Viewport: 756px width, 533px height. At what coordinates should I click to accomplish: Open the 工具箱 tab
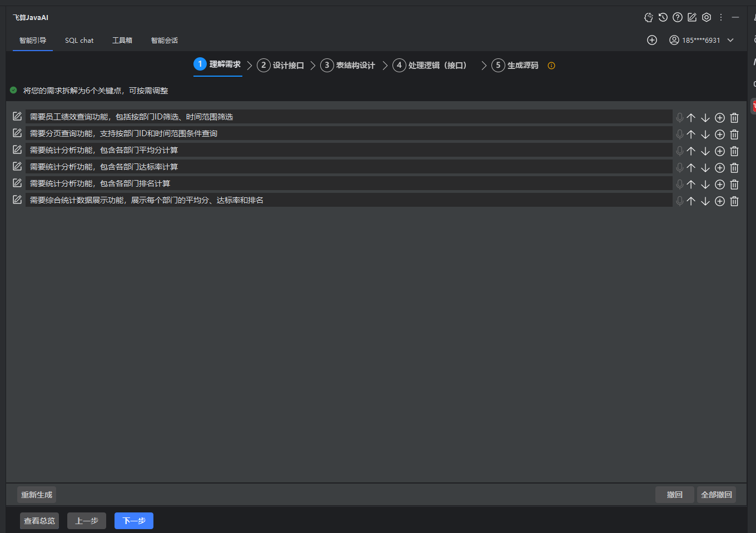click(122, 40)
